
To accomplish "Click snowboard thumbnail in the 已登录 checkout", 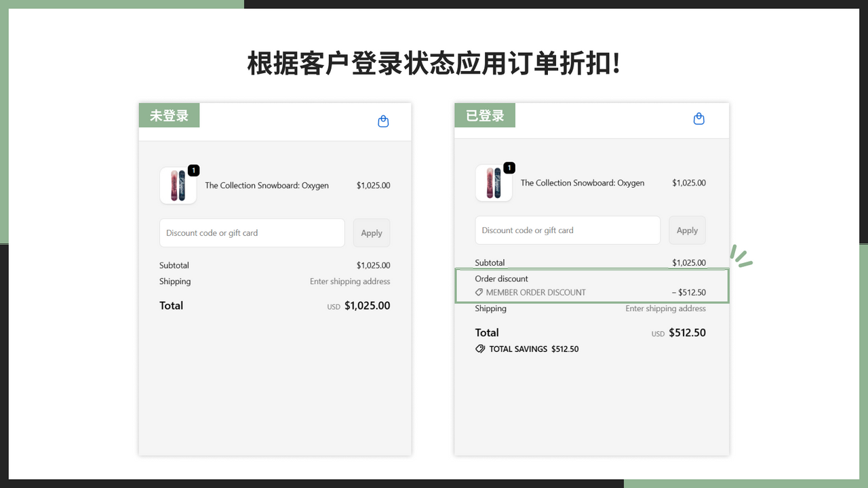I will 494,183.
